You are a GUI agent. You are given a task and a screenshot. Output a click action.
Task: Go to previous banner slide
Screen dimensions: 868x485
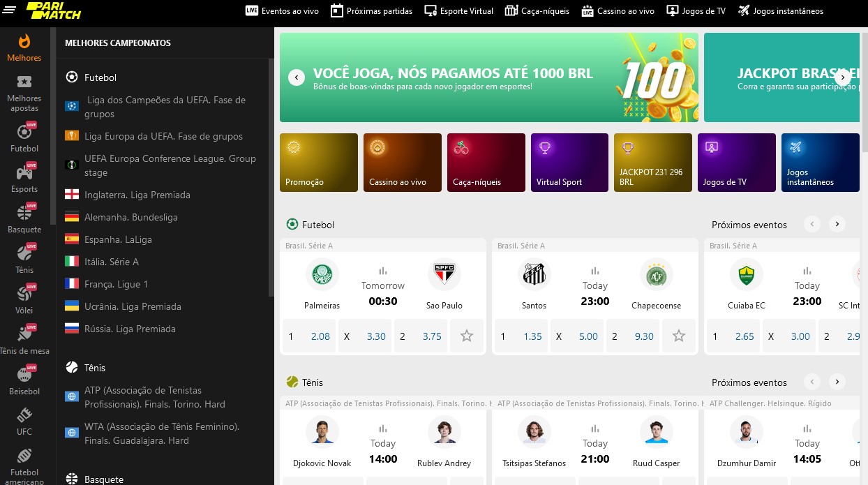[x=297, y=77]
